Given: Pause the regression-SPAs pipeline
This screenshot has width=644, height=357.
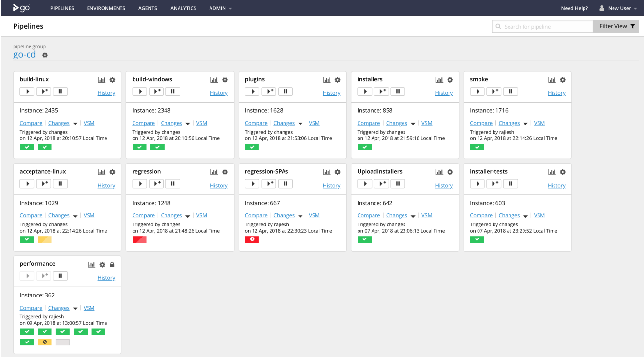Looking at the screenshot, I should pyautogui.click(x=285, y=184).
